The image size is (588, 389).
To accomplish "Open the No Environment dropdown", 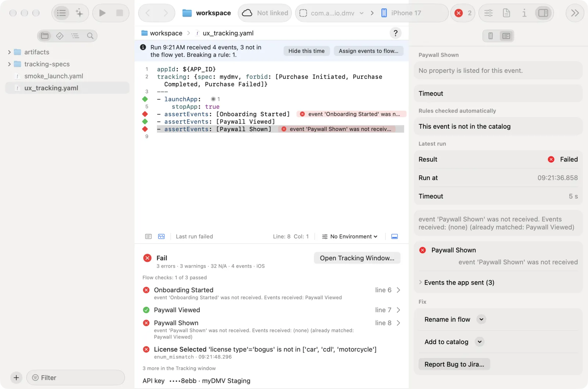I will click(350, 236).
